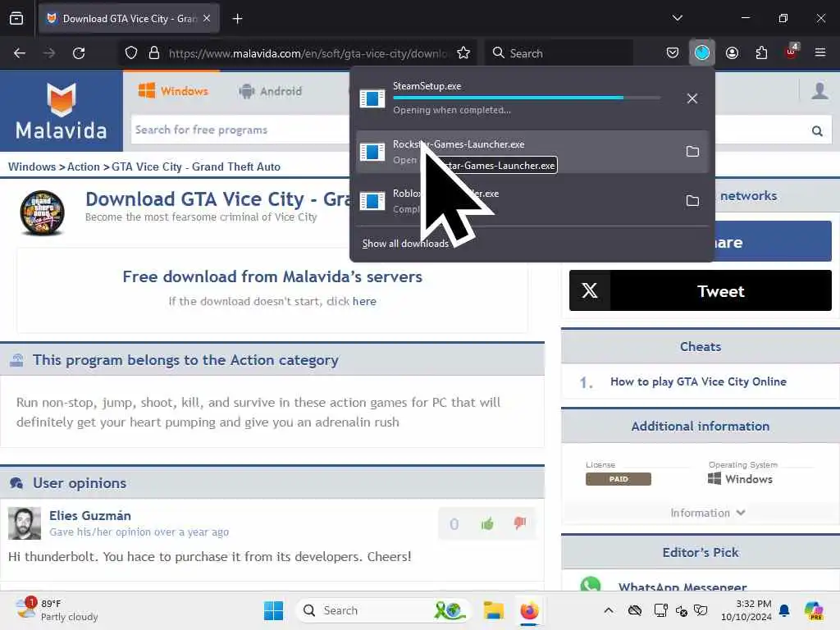Cancel the SteamSetup.exe download
This screenshot has width=840, height=630.
point(692,98)
